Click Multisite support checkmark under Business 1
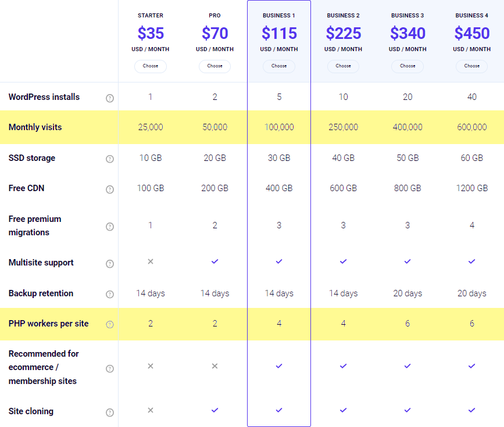Screen dimensions: 504x427 click(x=279, y=261)
